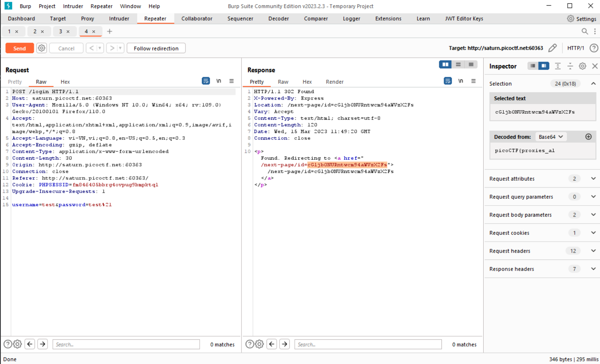Switch request view to Hex tab
This screenshot has height=364, width=600.
pyautogui.click(x=65, y=82)
